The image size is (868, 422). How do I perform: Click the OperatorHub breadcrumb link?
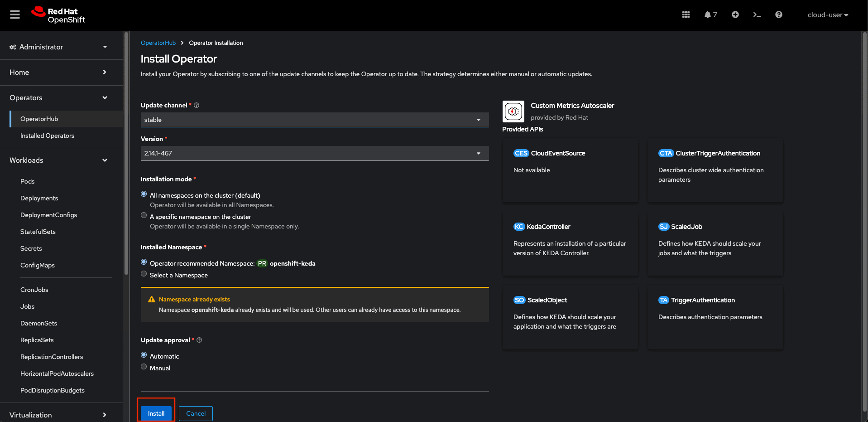coord(158,43)
